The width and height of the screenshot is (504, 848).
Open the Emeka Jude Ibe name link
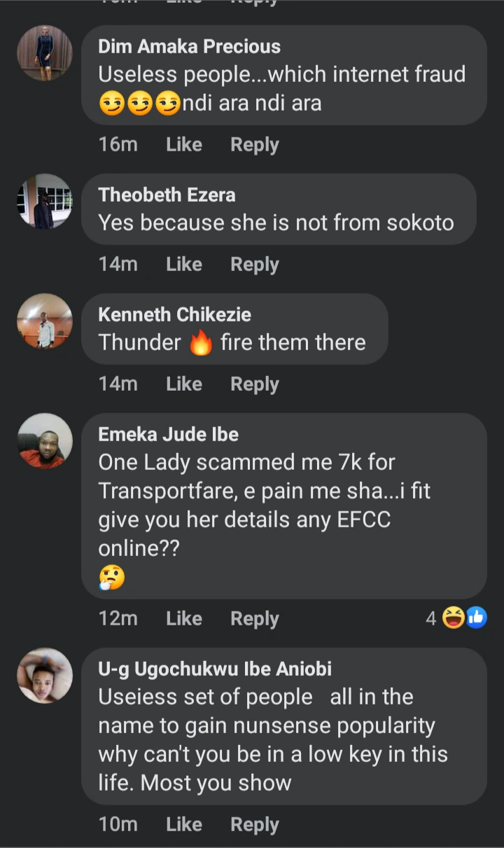(x=168, y=434)
